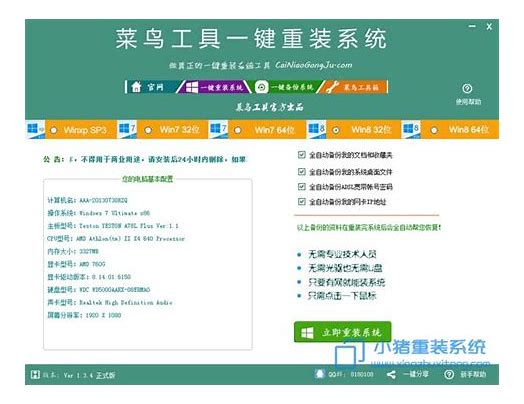This screenshot has height=404, width=524.
Task: Open 一键分享 link
Action: 416,374
